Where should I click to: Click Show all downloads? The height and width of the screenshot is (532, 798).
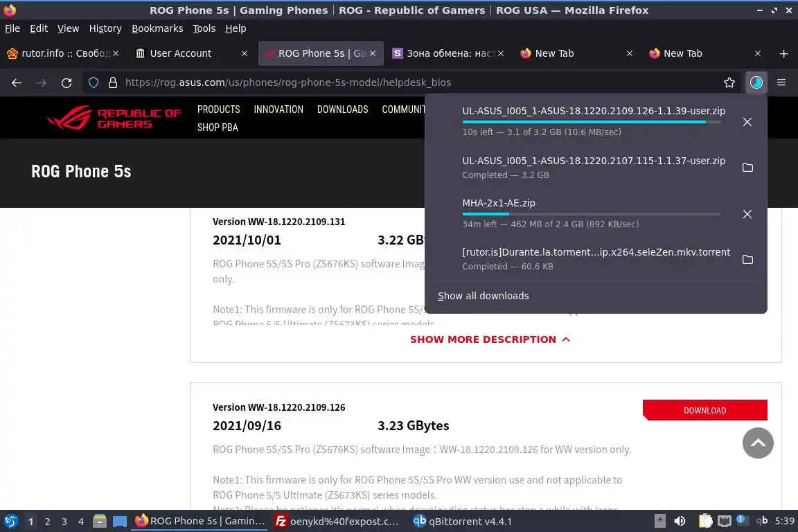[483, 296]
